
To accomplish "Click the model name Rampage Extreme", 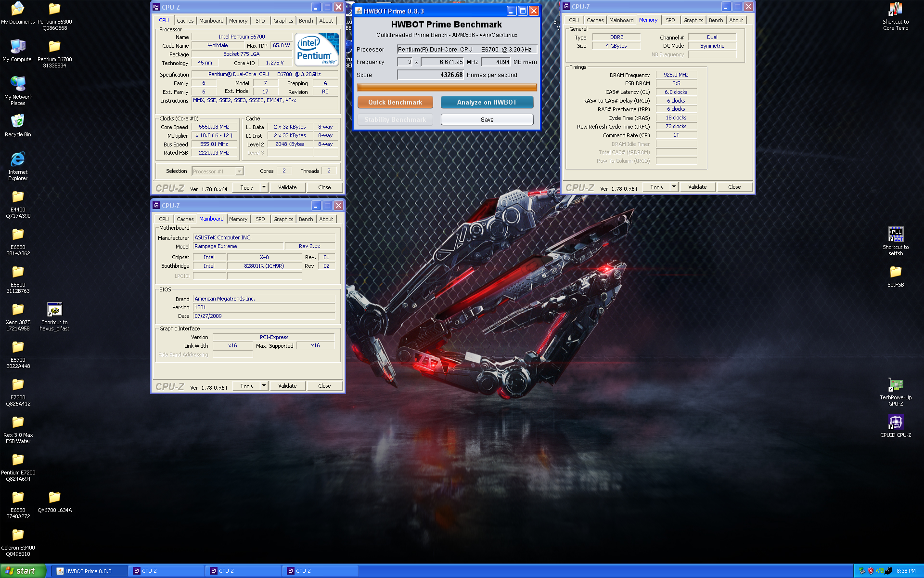I will tap(238, 246).
